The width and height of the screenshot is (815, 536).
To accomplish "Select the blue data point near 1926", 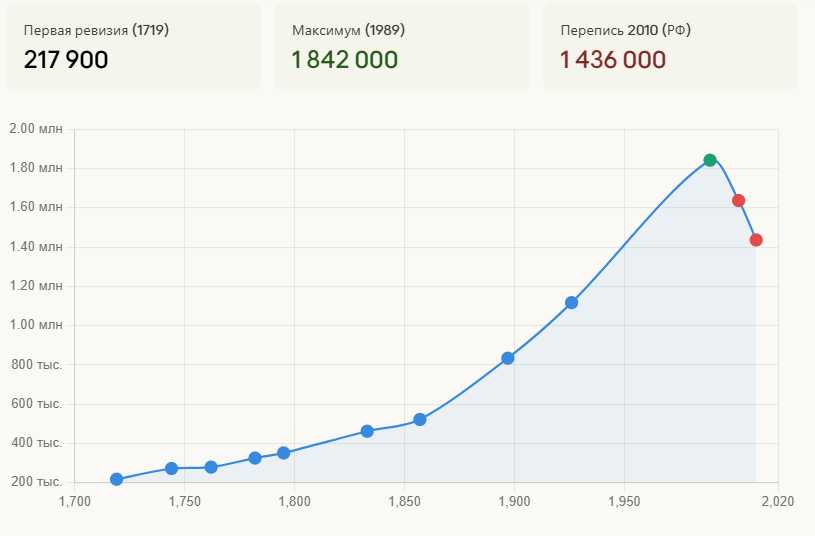I will (x=571, y=303).
